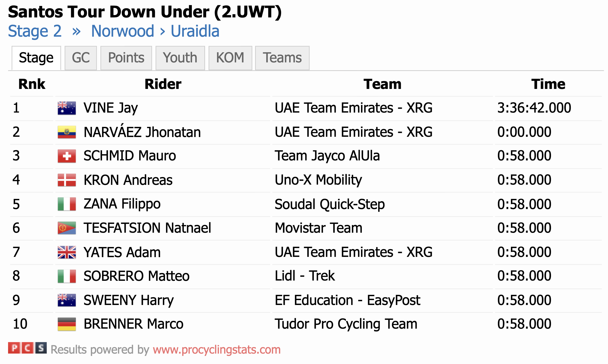Show the Youth classification tab
This screenshot has height=364, width=608.
tap(180, 58)
